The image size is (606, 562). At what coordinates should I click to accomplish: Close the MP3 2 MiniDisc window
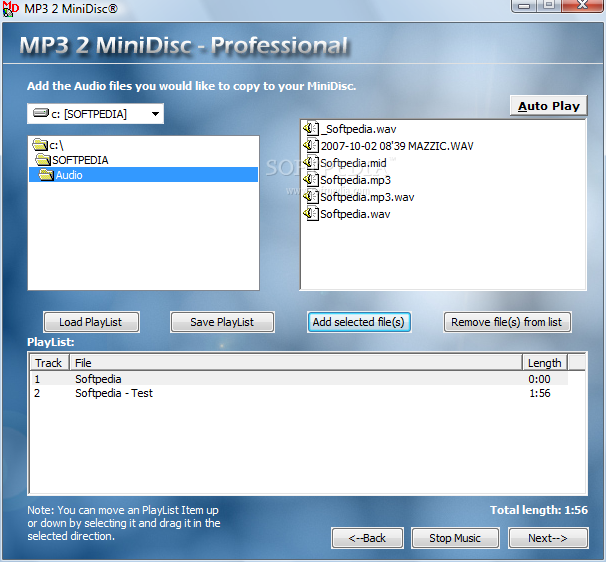click(x=582, y=5)
